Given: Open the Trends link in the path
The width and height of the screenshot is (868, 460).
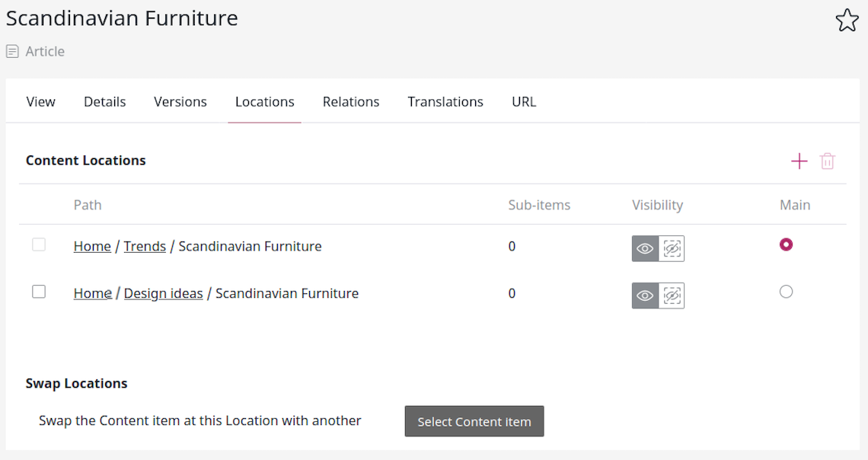Looking at the screenshot, I should coord(145,246).
